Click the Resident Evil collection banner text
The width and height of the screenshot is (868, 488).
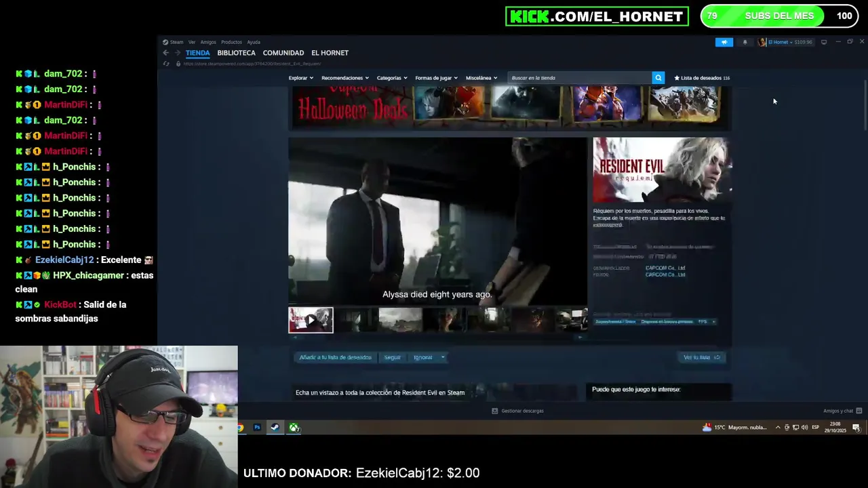click(380, 392)
